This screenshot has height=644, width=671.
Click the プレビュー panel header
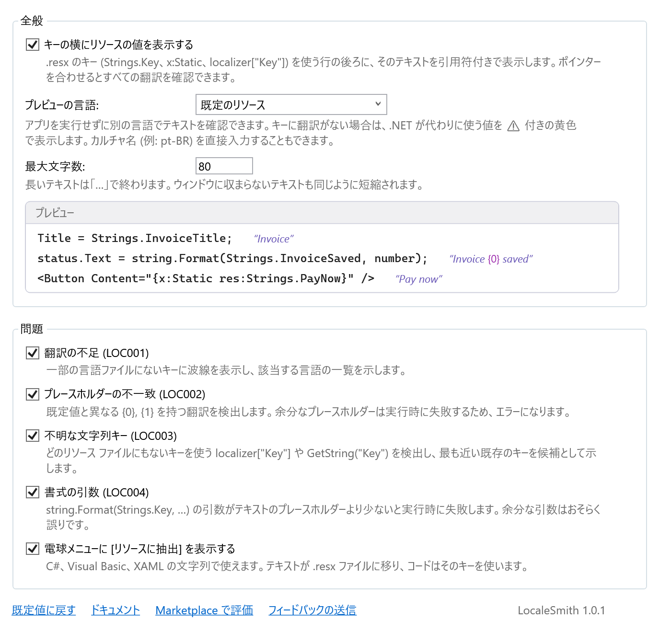(x=322, y=213)
